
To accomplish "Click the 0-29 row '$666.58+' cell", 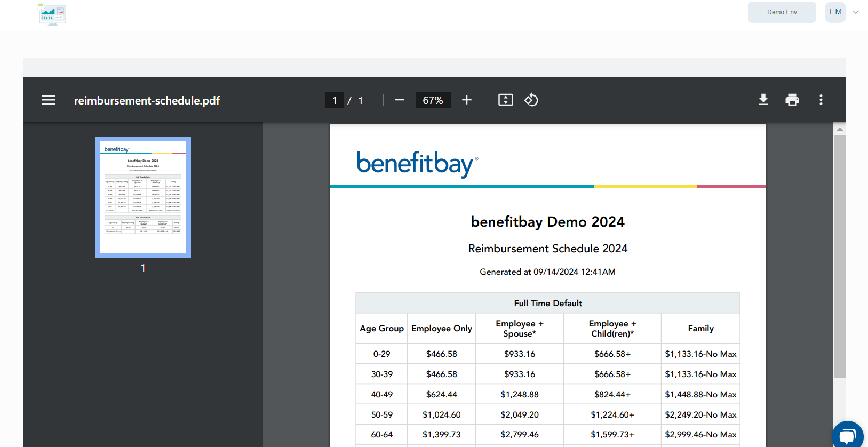I will coord(612,354).
